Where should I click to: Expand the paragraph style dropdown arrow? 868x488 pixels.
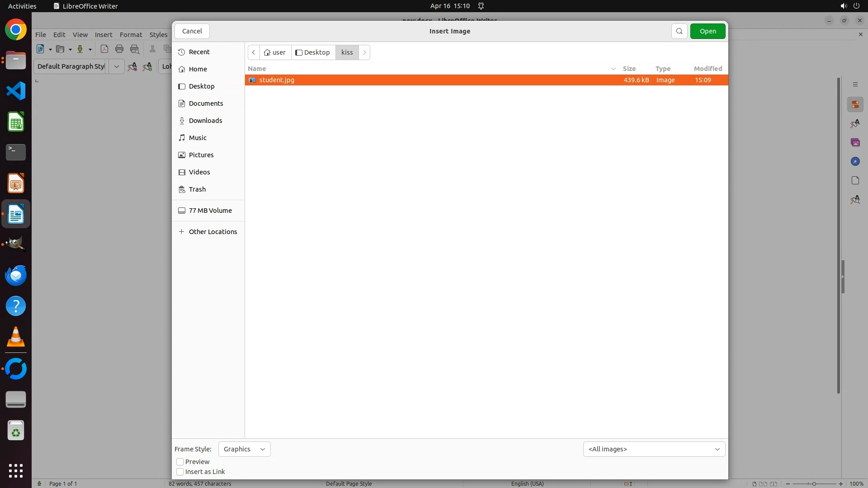(x=116, y=66)
